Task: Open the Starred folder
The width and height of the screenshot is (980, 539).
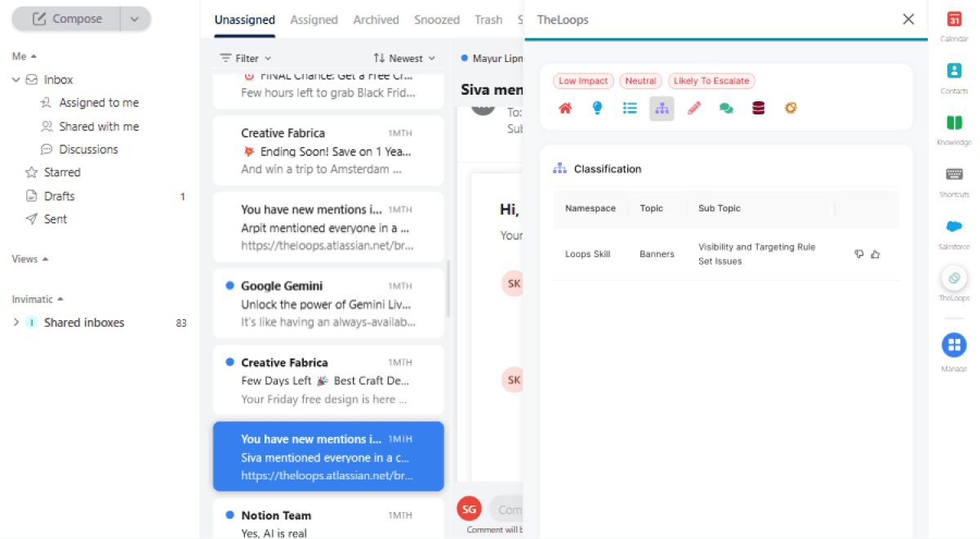Action: [x=62, y=172]
